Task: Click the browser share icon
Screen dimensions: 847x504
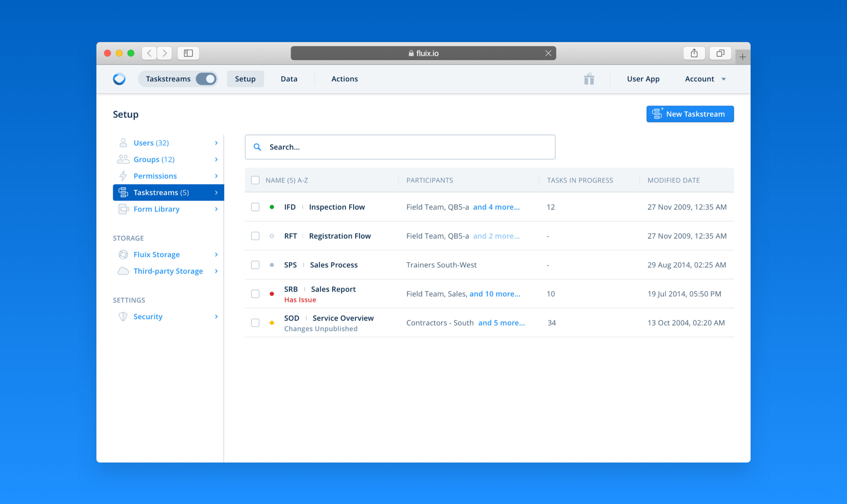Action: (x=694, y=53)
